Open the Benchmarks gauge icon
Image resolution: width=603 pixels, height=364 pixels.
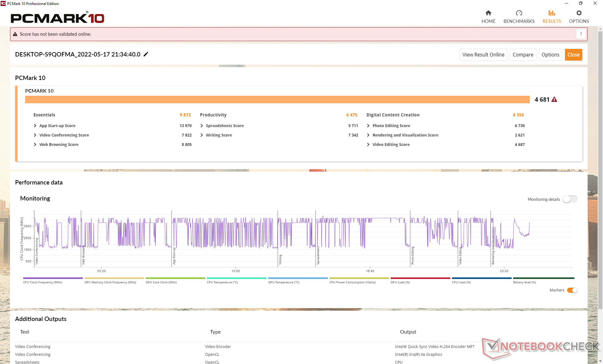[x=519, y=13]
